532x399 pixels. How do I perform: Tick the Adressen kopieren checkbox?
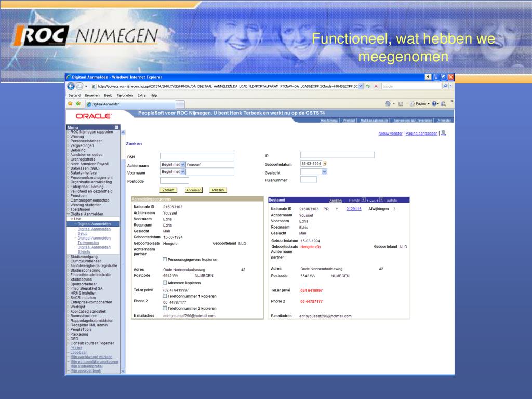[165, 282]
